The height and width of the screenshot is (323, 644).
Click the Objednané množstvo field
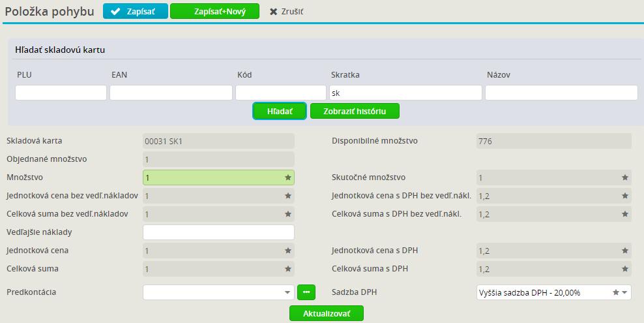click(x=218, y=159)
